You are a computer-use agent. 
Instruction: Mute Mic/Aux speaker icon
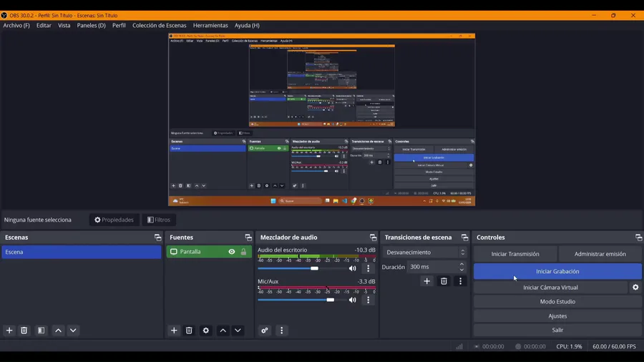352,300
